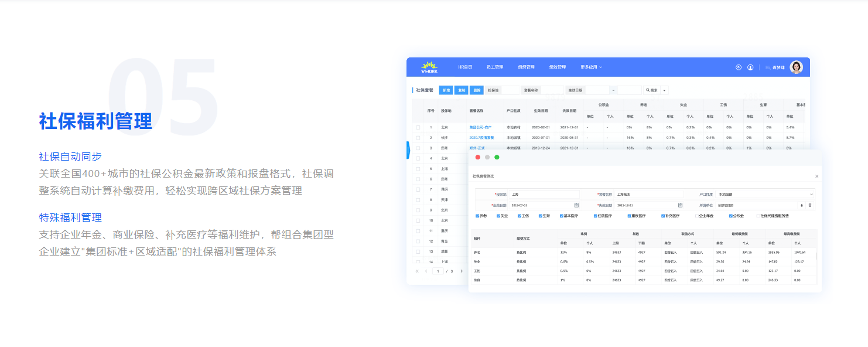The width and height of the screenshot is (868, 347).
Task: Click the 社保自动同步 heading
Action: pyautogui.click(x=70, y=157)
